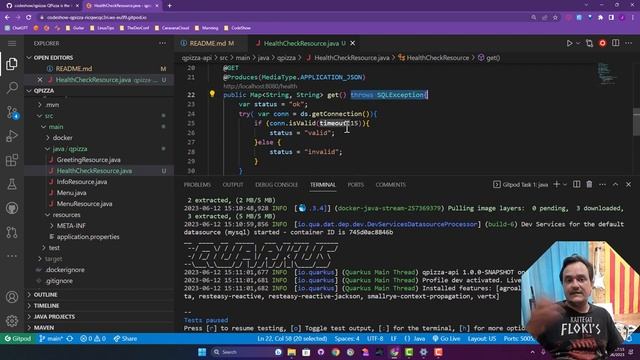Open editor More Actions ellipsis
Image resolution: width=640 pixels, height=360 pixels.
(629, 43)
